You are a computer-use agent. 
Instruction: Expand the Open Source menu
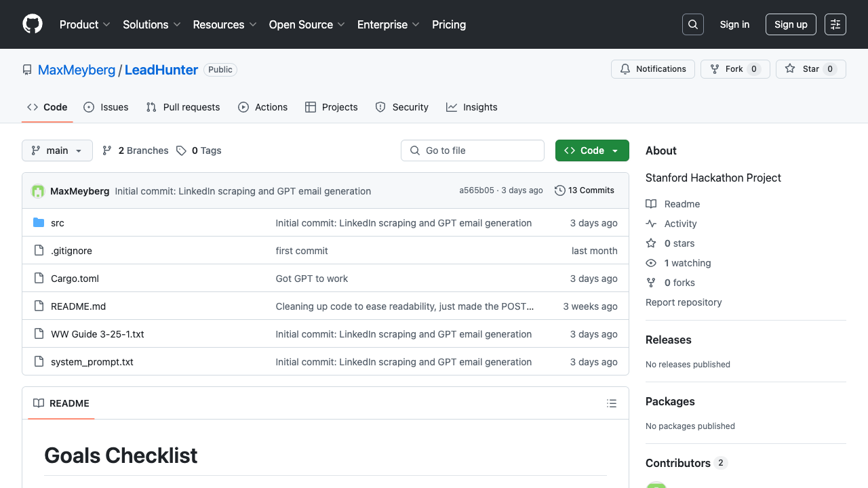307,24
